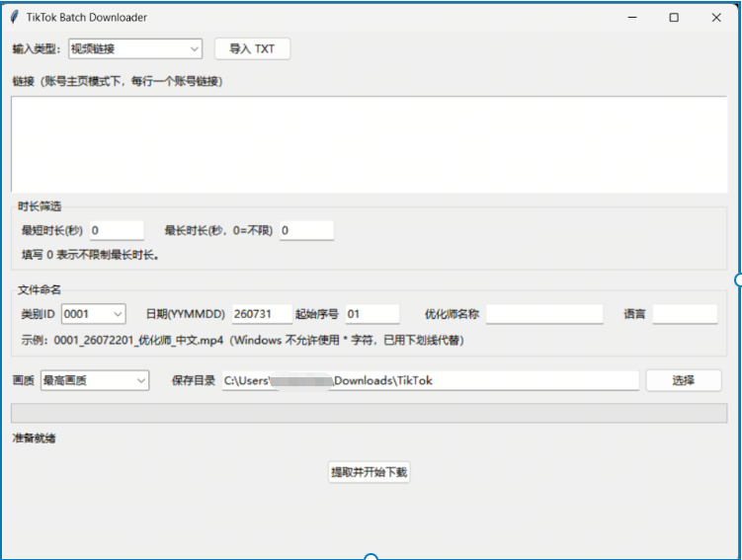Expand the 类别ID combo box 0001

(x=94, y=314)
